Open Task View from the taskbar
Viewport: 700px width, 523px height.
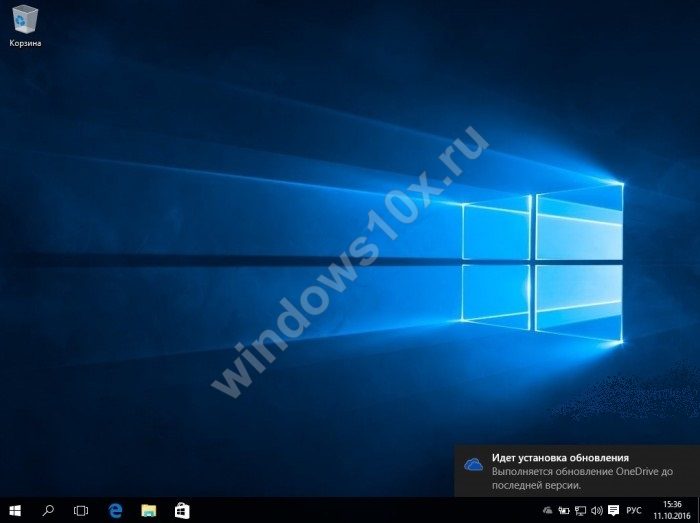81,510
